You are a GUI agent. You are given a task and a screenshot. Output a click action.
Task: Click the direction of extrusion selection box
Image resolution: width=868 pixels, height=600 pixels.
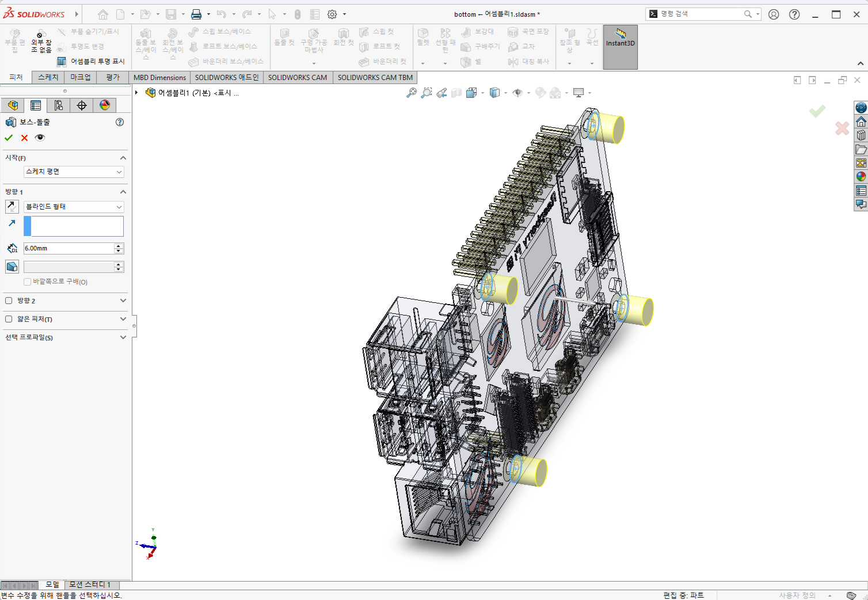74,226
